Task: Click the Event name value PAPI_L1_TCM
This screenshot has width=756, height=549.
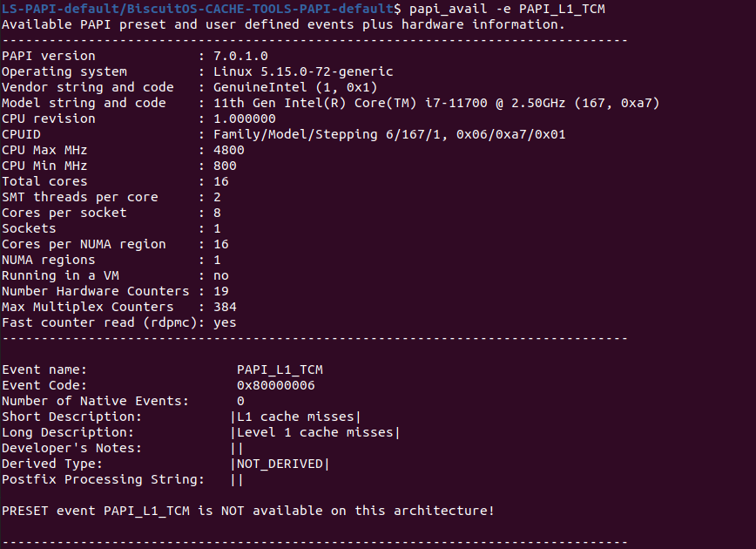Action: [x=280, y=369]
